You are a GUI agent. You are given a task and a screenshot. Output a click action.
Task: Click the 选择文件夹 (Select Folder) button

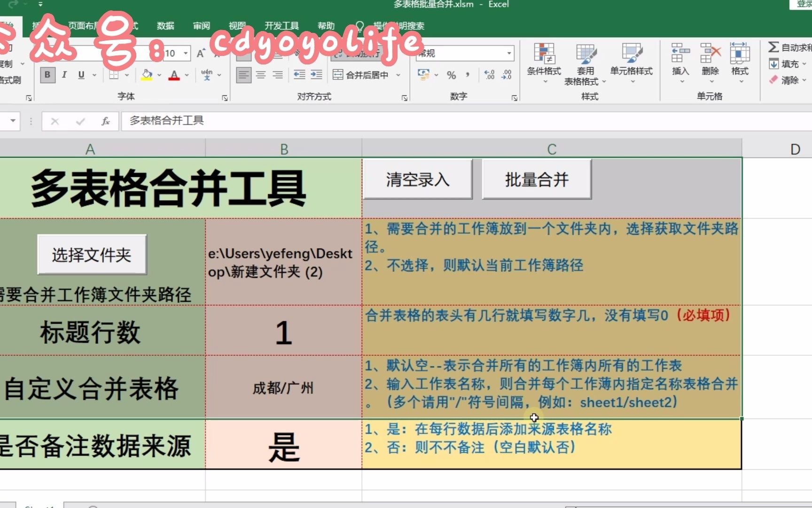(x=92, y=254)
